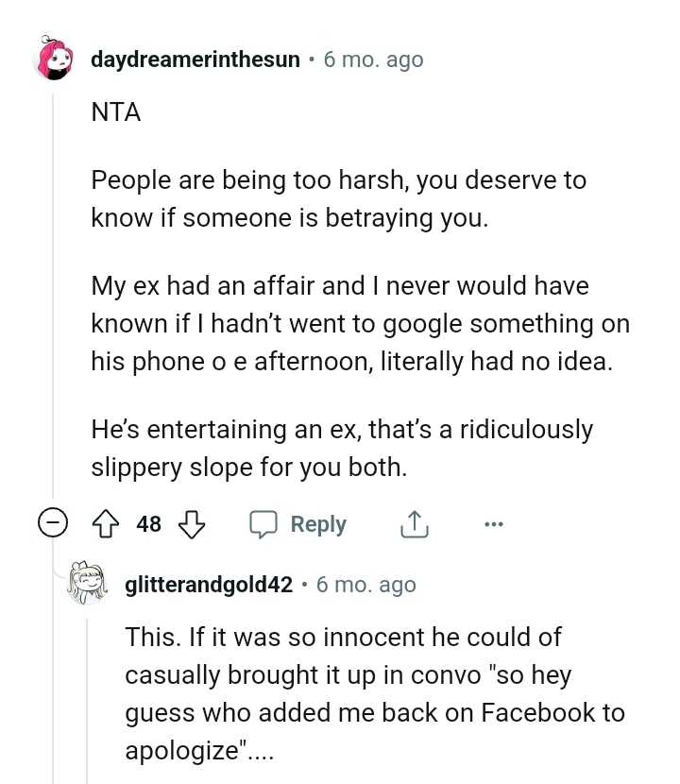Viewport: 680px width, 784px height.
Task: Click the timestamp on glitterandgold42's reply
Action: coord(366,584)
